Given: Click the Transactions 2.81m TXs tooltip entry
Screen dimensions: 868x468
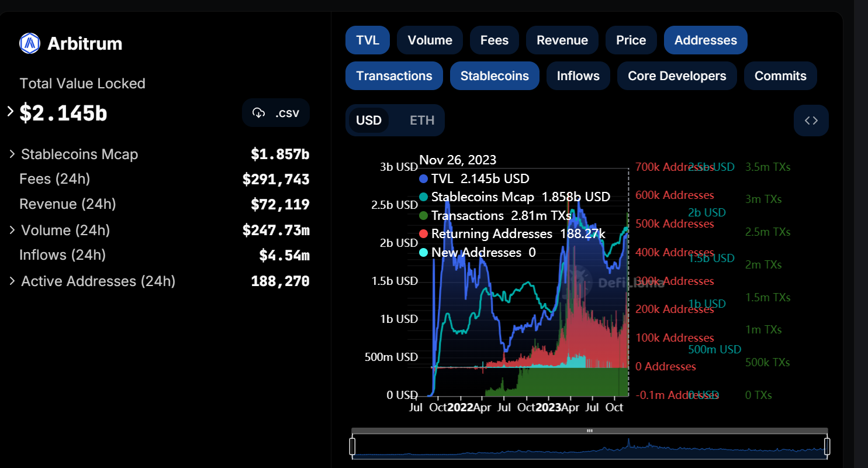Looking at the screenshot, I should (496, 215).
